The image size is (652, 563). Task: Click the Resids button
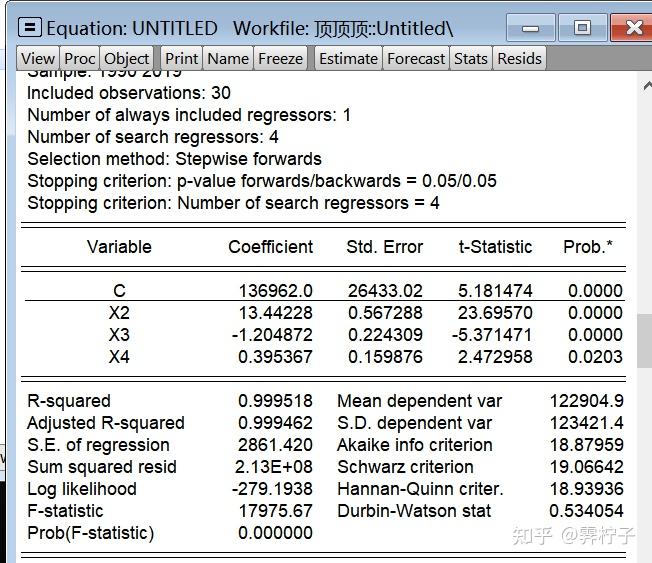[519, 58]
